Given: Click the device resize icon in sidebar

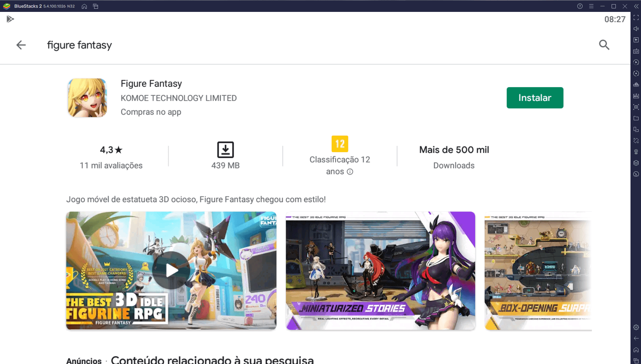Looking at the screenshot, I should click(636, 129).
